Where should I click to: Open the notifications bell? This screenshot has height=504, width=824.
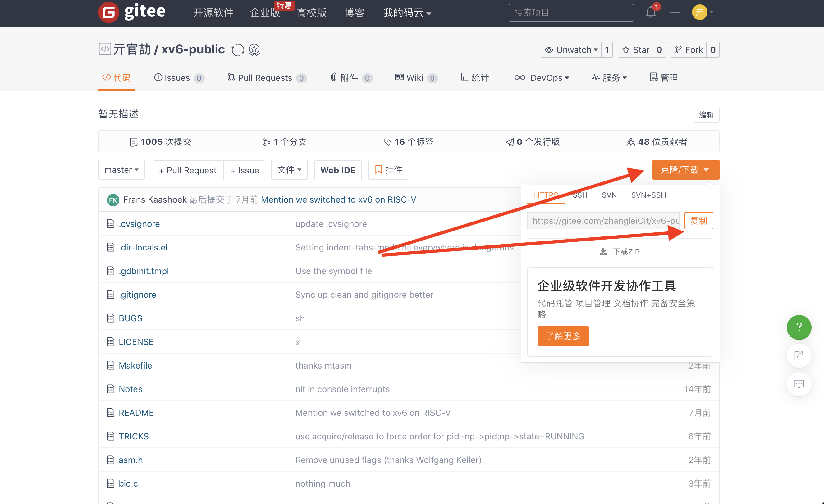pyautogui.click(x=650, y=12)
